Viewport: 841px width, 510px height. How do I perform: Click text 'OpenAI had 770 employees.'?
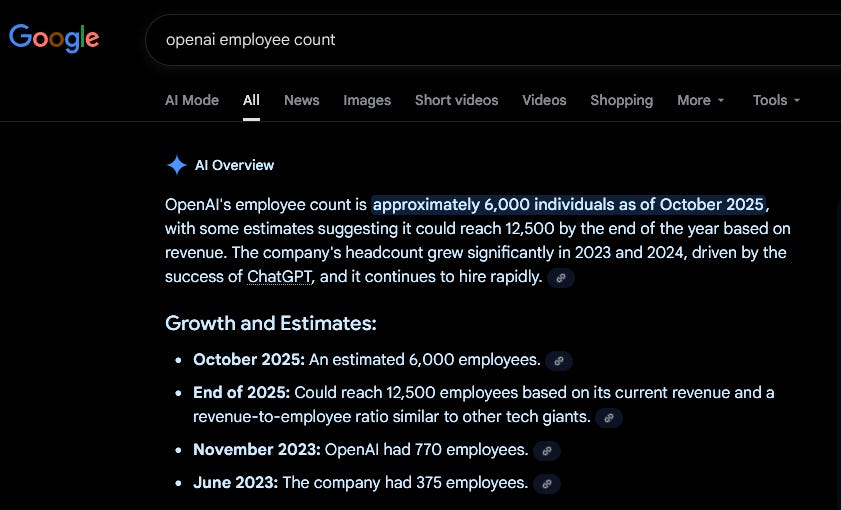point(426,449)
